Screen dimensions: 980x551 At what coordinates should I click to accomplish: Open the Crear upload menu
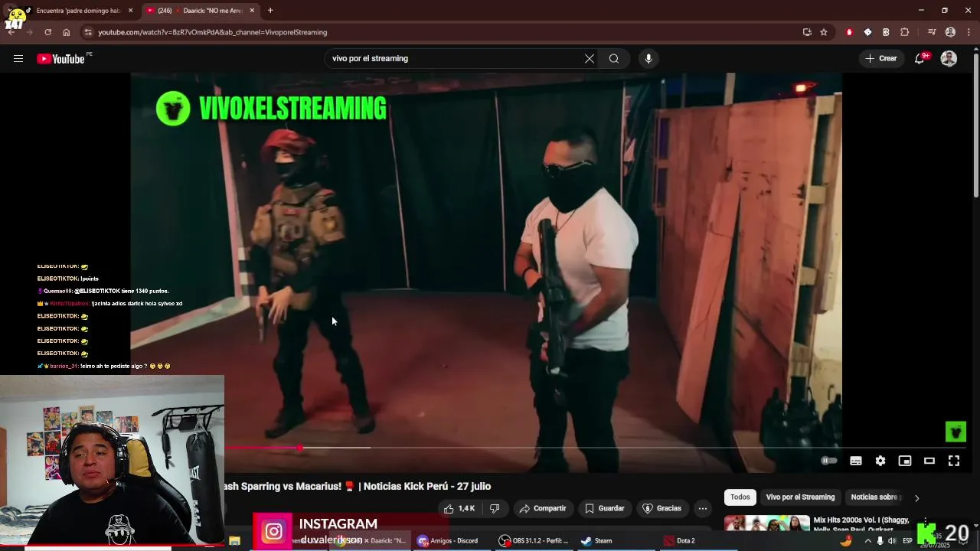(x=881, y=58)
